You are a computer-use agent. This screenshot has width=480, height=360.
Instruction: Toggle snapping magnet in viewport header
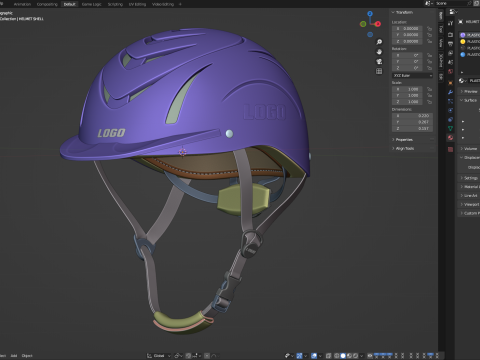[188, 356]
